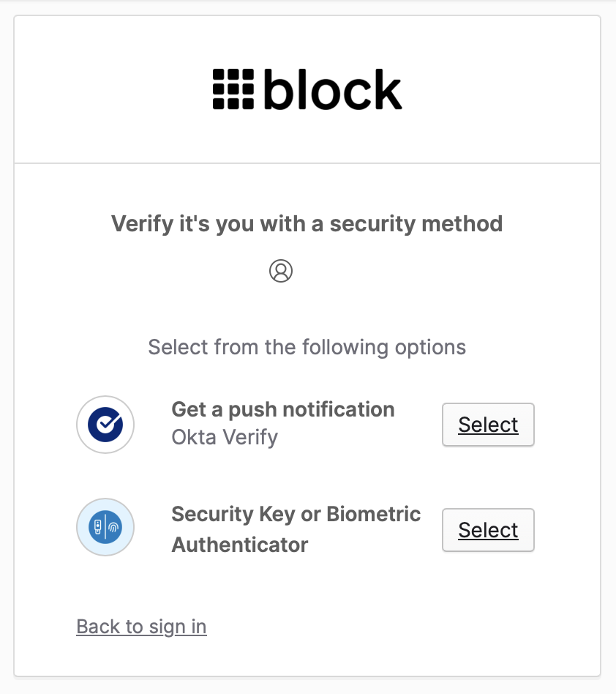Click the Security Key authenticator icon
This screenshot has height=694, width=616.
click(x=105, y=527)
